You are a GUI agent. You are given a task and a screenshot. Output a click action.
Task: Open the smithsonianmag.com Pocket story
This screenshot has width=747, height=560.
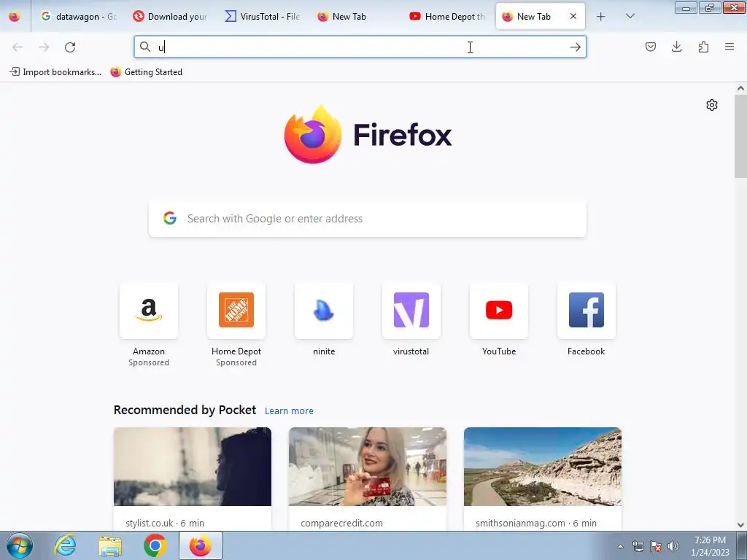pos(543,478)
